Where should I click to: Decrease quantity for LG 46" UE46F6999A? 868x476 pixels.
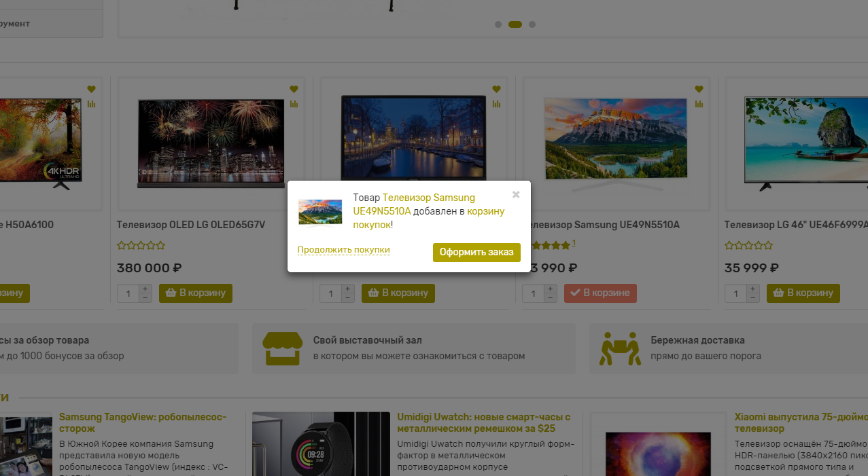(x=753, y=297)
